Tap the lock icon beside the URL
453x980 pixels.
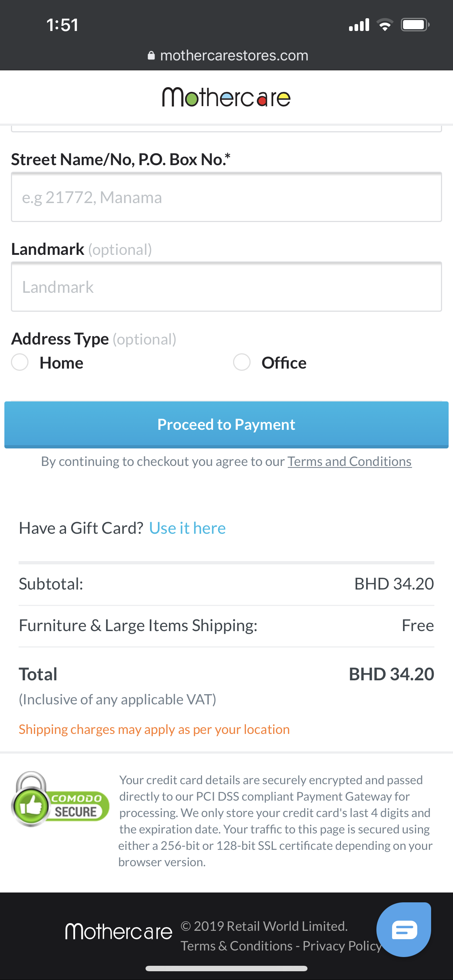[x=151, y=56]
